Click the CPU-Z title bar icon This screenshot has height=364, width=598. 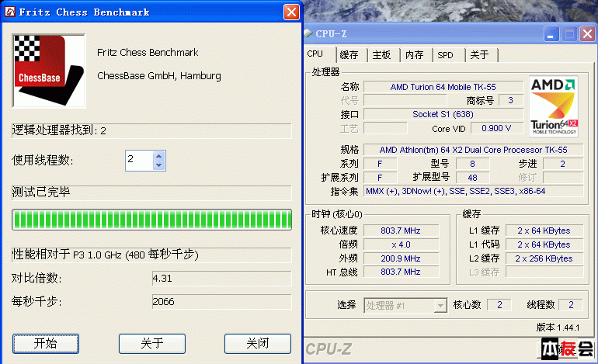(x=308, y=33)
